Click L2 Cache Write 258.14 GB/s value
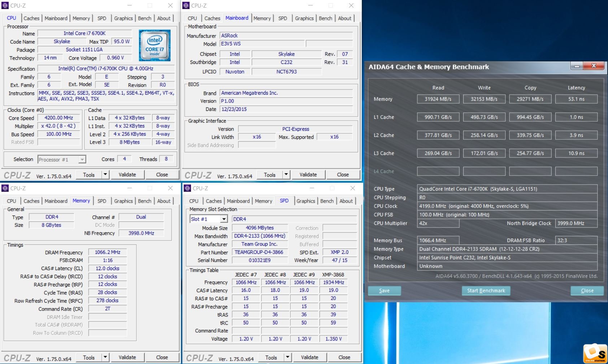 484,135
